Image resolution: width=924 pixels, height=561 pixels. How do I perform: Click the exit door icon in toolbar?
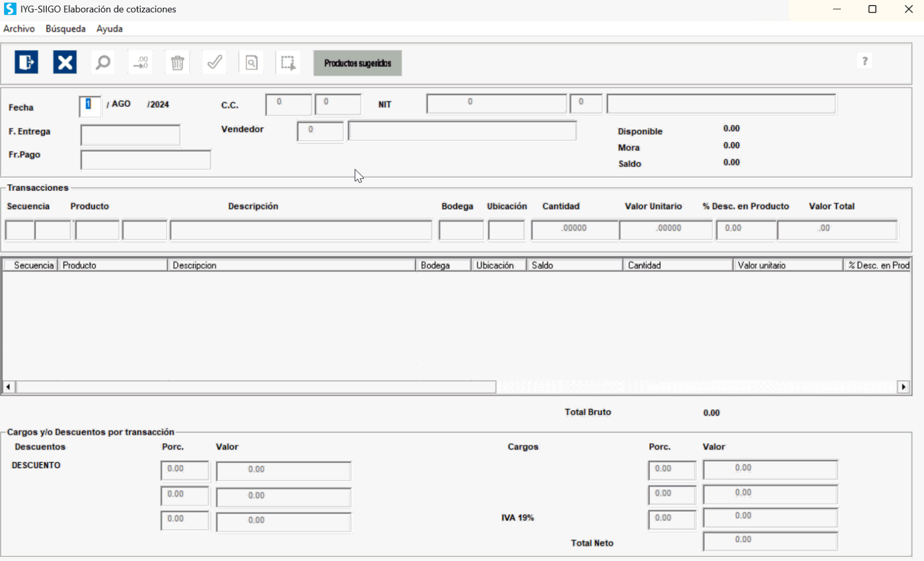click(x=26, y=62)
